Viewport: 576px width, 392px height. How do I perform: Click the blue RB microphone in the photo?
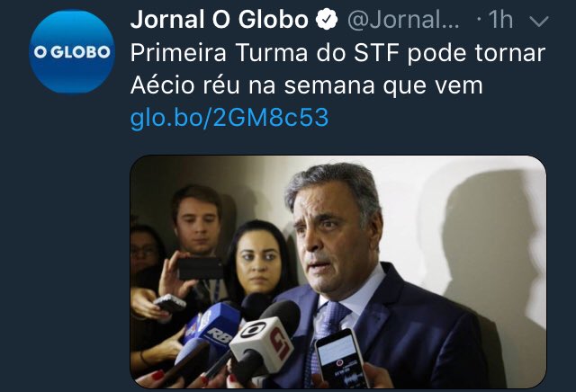pyautogui.click(x=217, y=323)
